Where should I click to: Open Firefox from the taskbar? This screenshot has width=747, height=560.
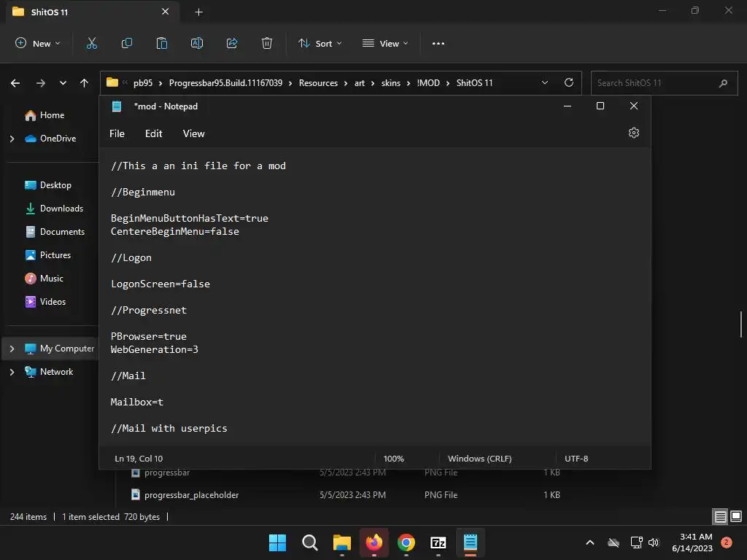pyautogui.click(x=374, y=542)
